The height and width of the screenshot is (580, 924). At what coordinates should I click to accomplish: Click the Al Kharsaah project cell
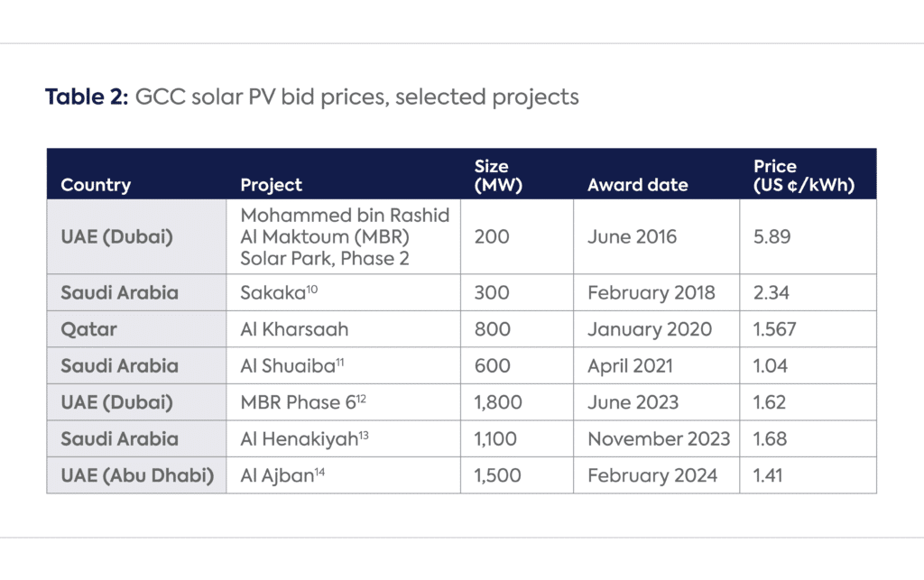pos(344,329)
